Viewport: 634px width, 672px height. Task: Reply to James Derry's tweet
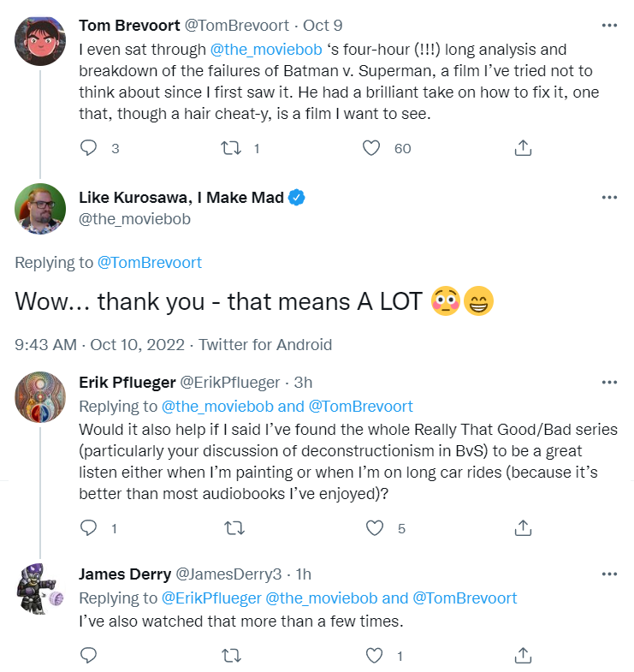89,656
